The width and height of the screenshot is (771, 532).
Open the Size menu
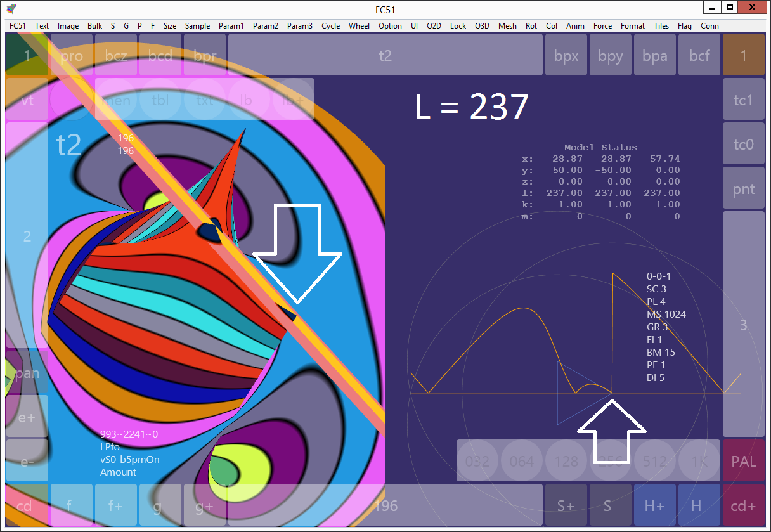(x=170, y=26)
